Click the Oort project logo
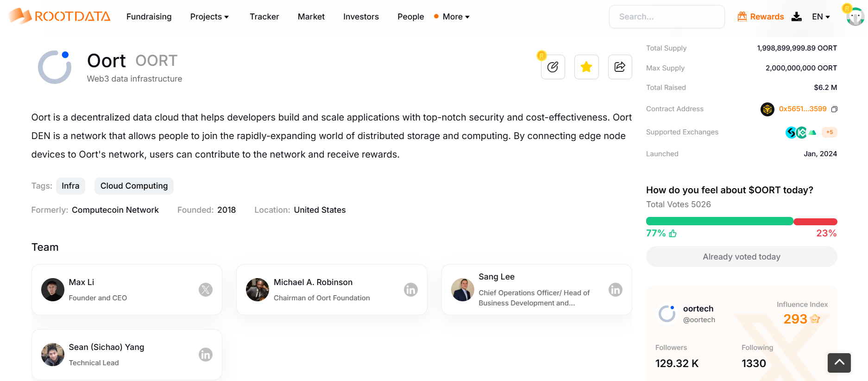The height and width of the screenshot is (381, 868). pos(55,67)
